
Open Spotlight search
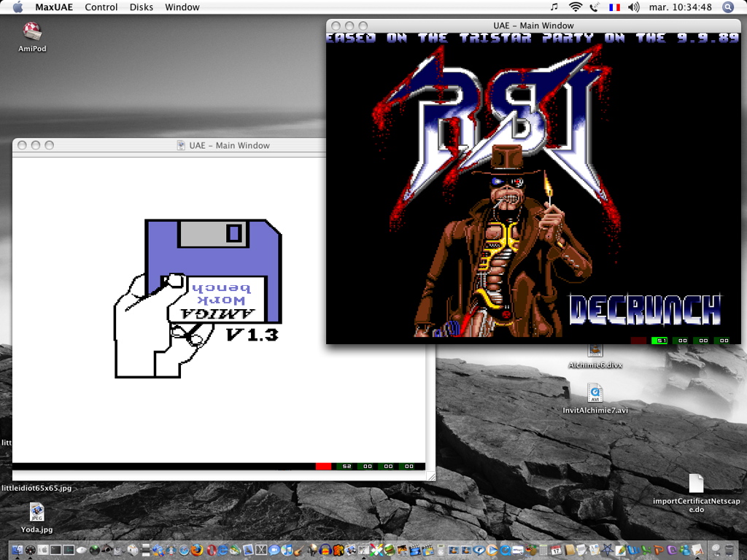tap(728, 7)
